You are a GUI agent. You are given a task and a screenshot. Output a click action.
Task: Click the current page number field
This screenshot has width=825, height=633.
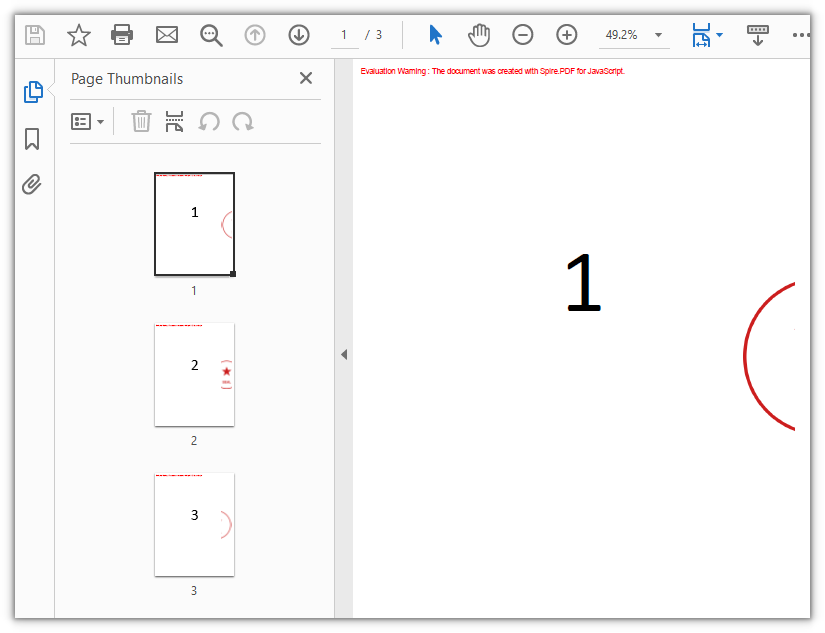click(344, 35)
